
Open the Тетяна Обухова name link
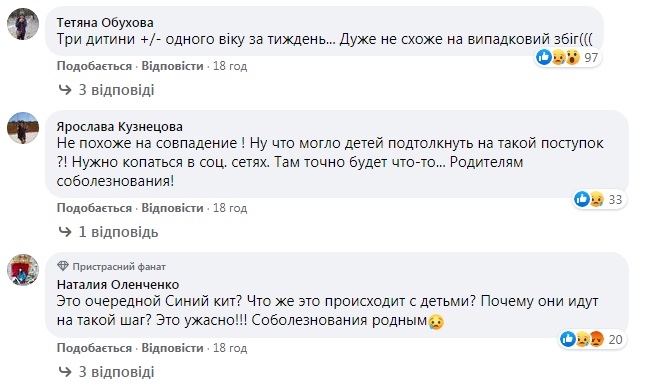(x=105, y=22)
